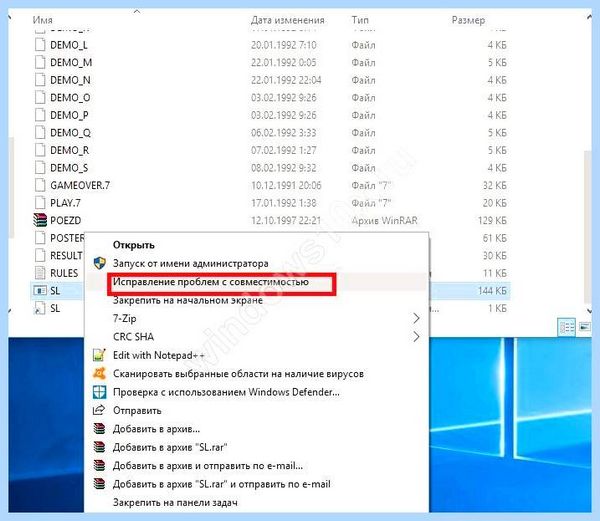
Task: Click WinRAR icon beside "SL.rar" и отправить по e-mail
Action: (99, 484)
